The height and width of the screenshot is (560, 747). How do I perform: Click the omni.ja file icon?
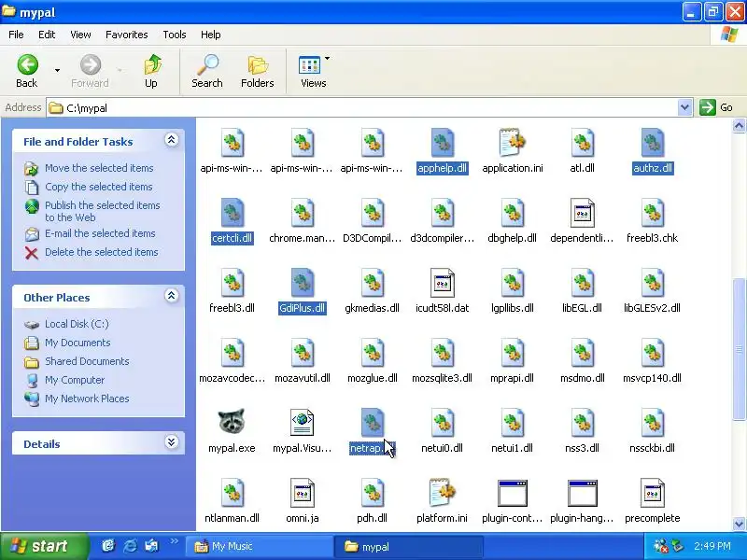(302, 493)
